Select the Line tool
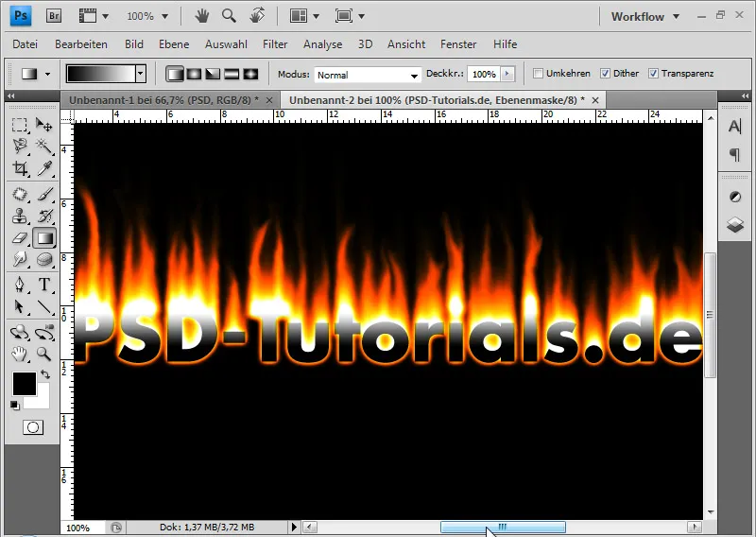This screenshot has width=756, height=537. tap(44, 306)
